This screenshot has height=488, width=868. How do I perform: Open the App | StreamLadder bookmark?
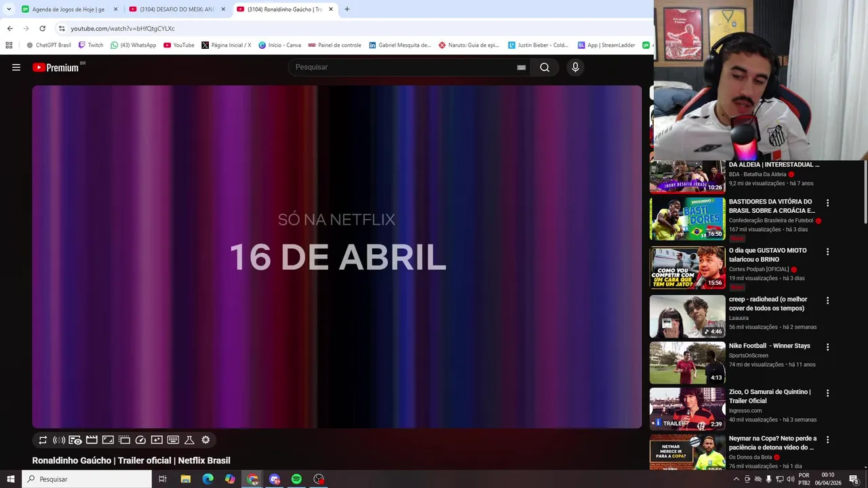(606, 45)
